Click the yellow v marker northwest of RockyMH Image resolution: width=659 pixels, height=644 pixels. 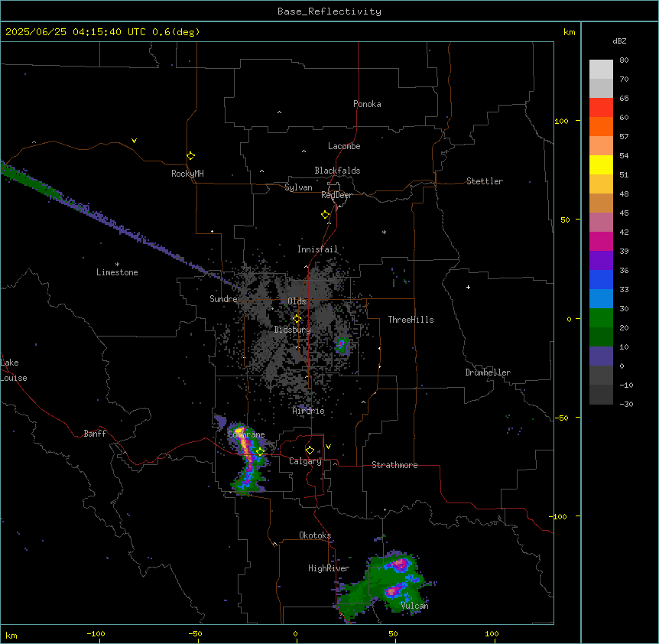[x=134, y=141]
